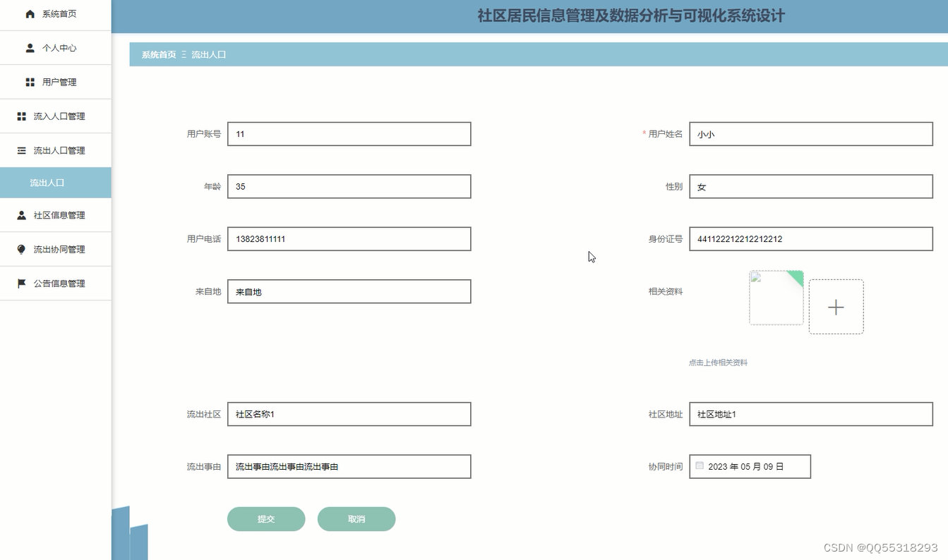Screen dimensions: 948x560
Task: Click the 用户姓名 required field label
Action: [x=663, y=134]
